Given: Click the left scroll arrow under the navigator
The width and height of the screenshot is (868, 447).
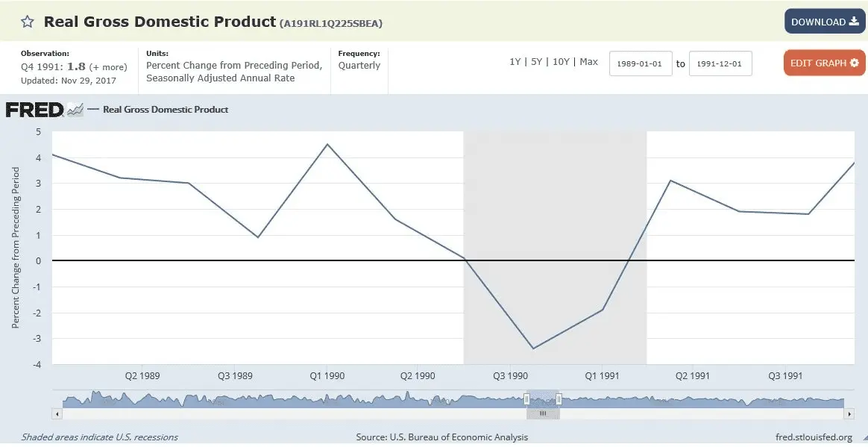Looking at the screenshot, I should (57, 413).
